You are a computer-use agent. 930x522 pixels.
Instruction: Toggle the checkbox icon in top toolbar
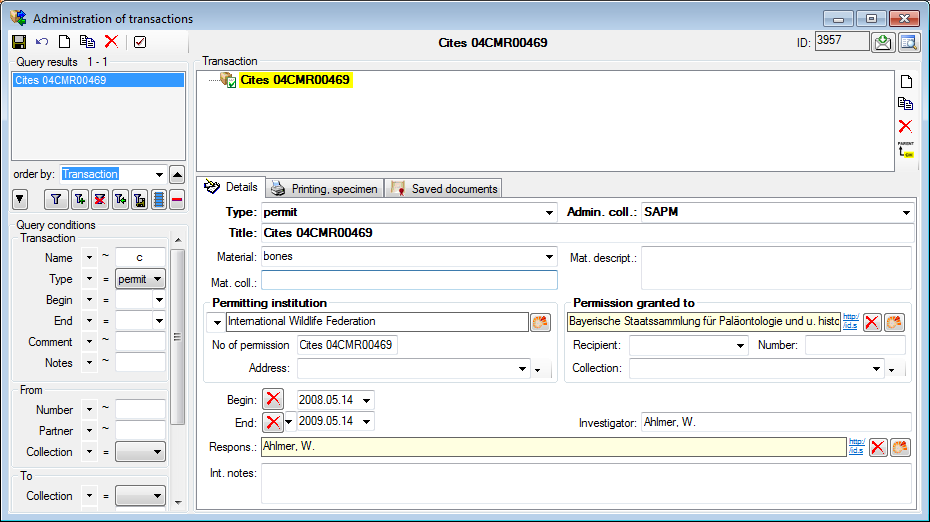(x=140, y=42)
